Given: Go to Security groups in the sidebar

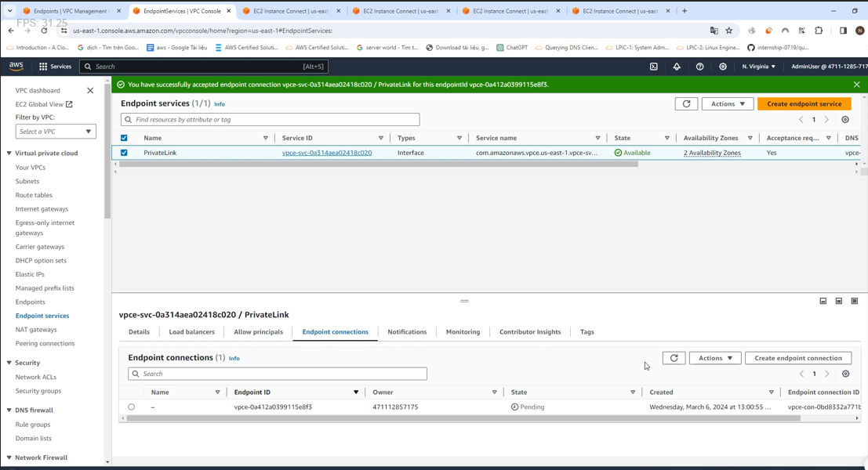Looking at the screenshot, I should pyautogui.click(x=38, y=391).
